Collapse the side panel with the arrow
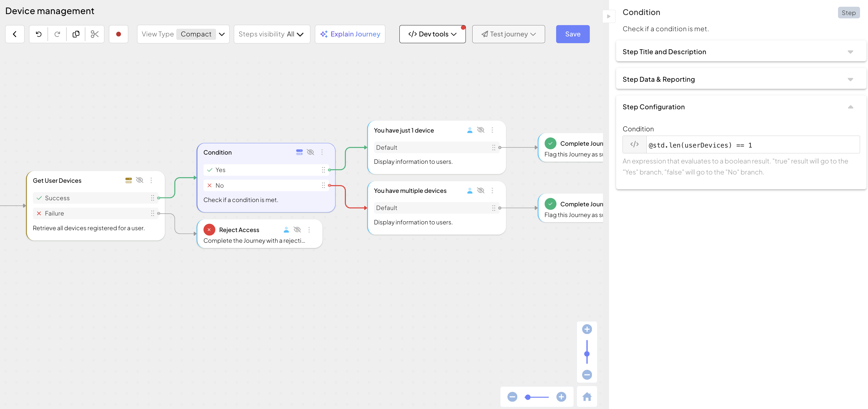The width and height of the screenshot is (868, 409). [x=608, y=16]
